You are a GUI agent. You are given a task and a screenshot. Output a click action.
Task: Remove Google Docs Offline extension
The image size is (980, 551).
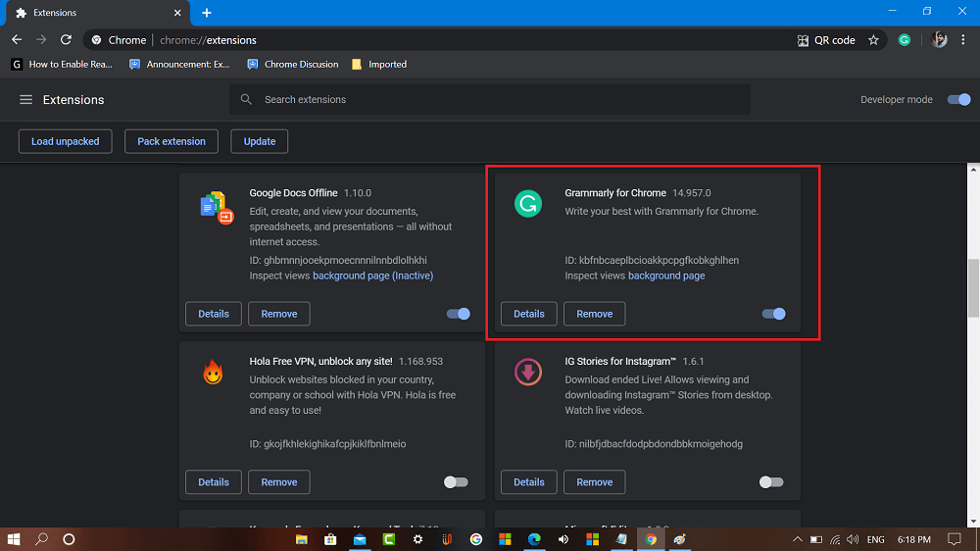(x=278, y=314)
